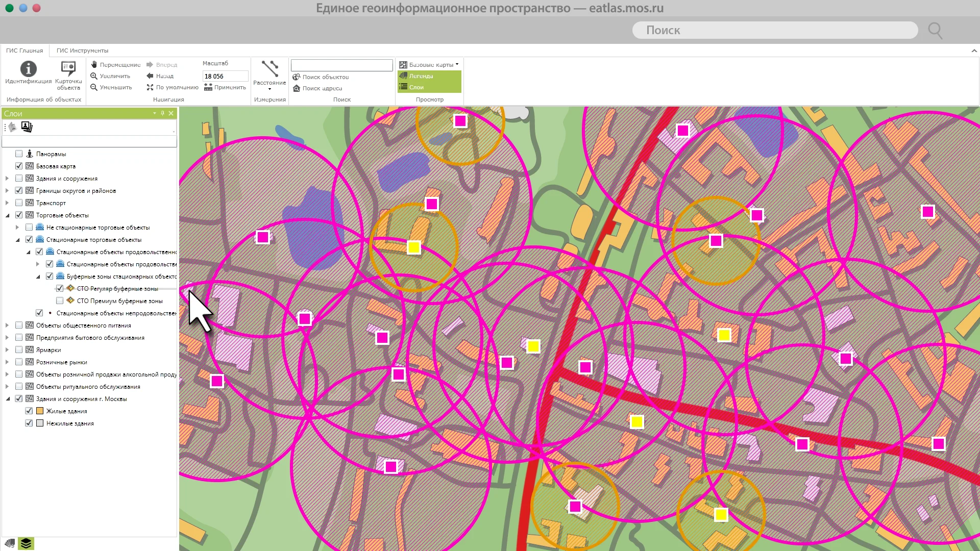Select the Перемещение pan hand tool
980x551 pixels.
tap(115, 65)
